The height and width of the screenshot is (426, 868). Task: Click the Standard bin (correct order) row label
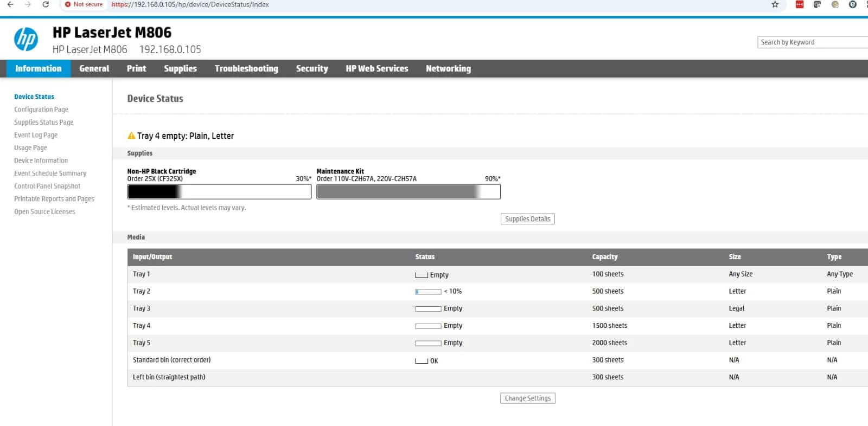(x=172, y=360)
